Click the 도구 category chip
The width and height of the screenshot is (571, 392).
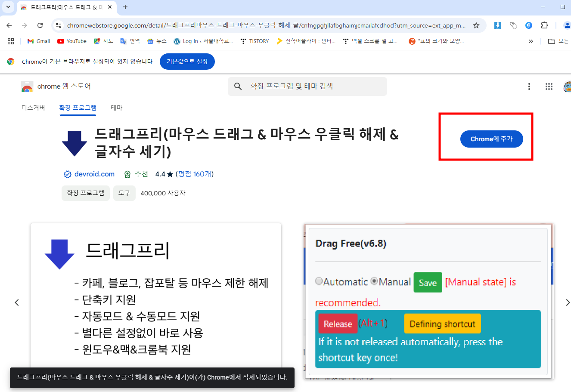click(124, 193)
